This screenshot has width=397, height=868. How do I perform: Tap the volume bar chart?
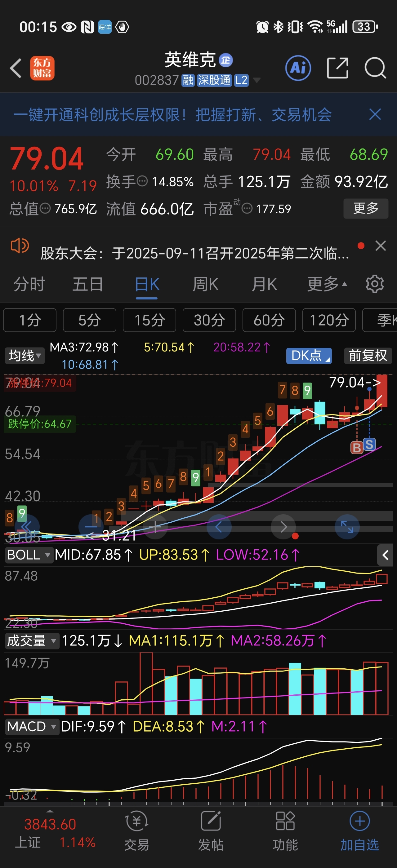[x=198, y=684]
